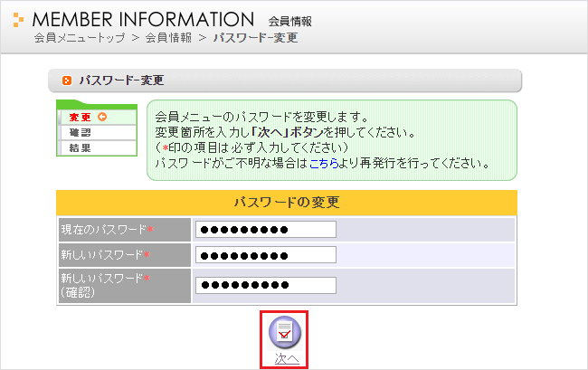Click the 次へ text link below the form
The image size is (588, 370).
point(286,359)
